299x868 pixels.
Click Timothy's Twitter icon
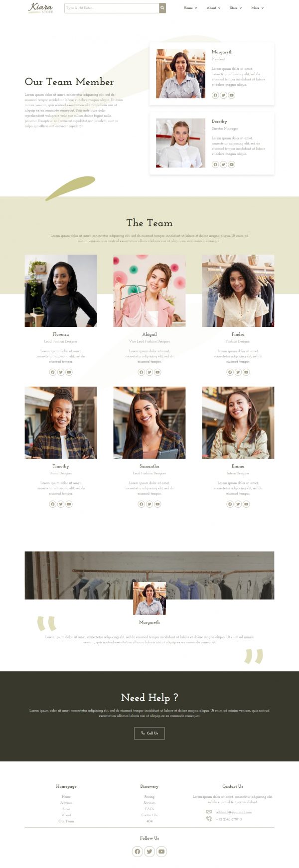61,504
